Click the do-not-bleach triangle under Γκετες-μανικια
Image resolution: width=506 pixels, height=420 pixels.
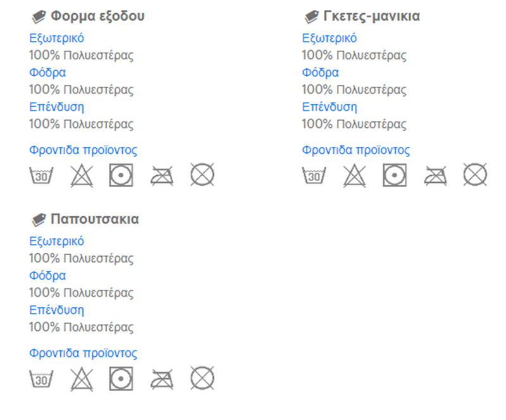coord(354,175)
